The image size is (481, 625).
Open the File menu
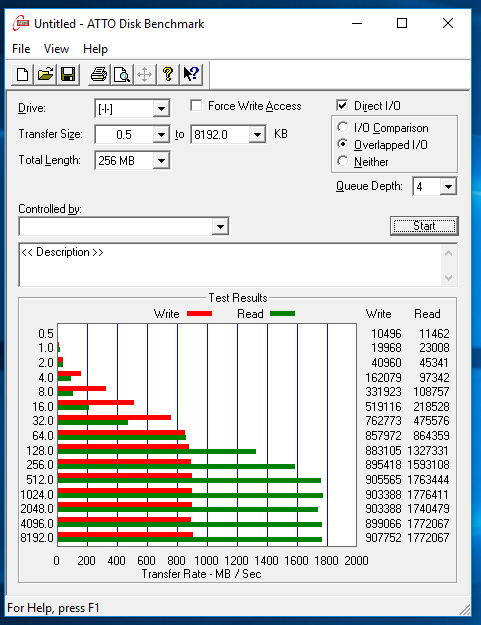(x=21, y=49)
